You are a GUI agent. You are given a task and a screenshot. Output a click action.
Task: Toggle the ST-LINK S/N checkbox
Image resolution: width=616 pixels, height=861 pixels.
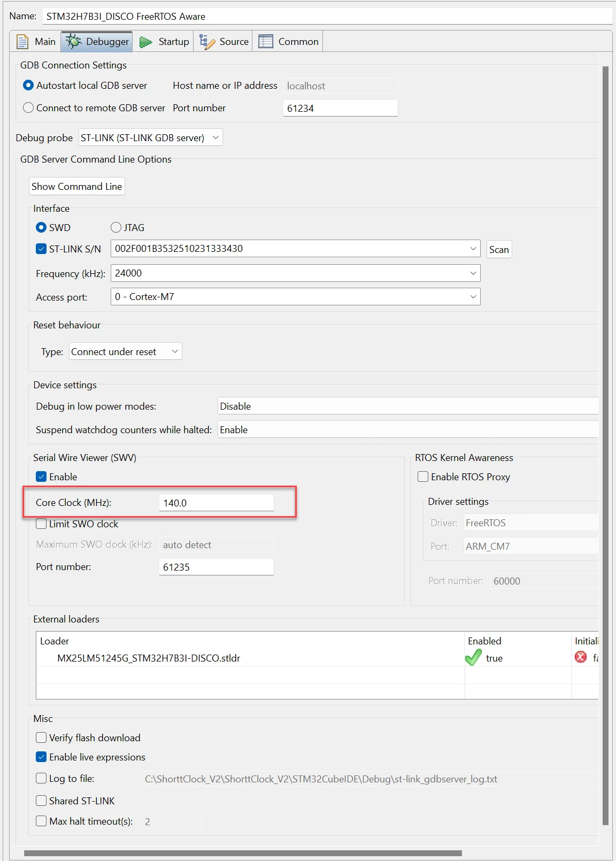(41, 249)
